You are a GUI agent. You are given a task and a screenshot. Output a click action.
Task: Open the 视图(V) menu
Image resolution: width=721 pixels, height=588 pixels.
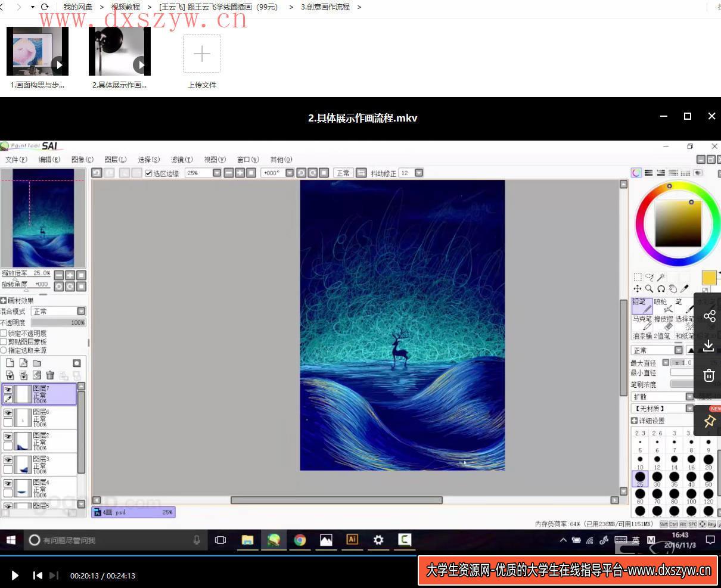(x=215, y=160)
